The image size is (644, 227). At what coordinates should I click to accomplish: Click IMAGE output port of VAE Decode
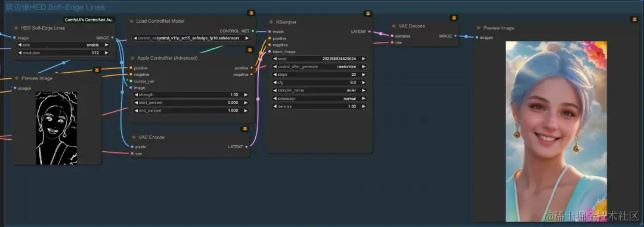click(x=456, y=36)
